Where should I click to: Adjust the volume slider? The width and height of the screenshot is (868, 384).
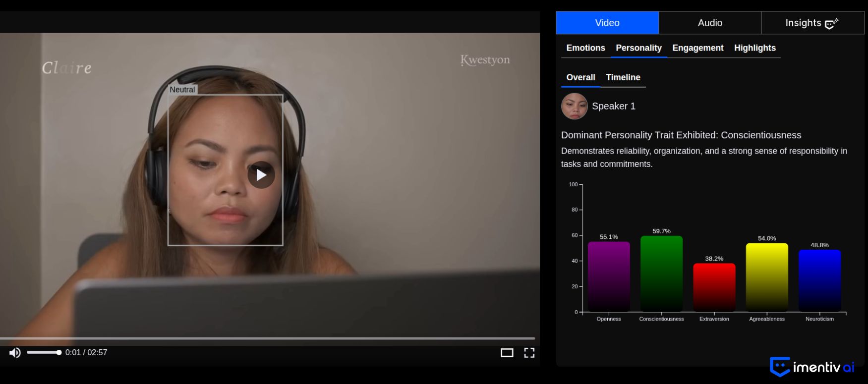pyautogui.click(x=44, y=353)
